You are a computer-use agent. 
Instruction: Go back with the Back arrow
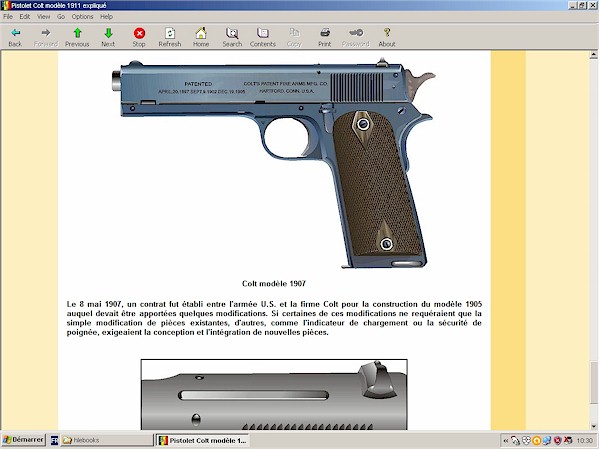click(15, 37)
